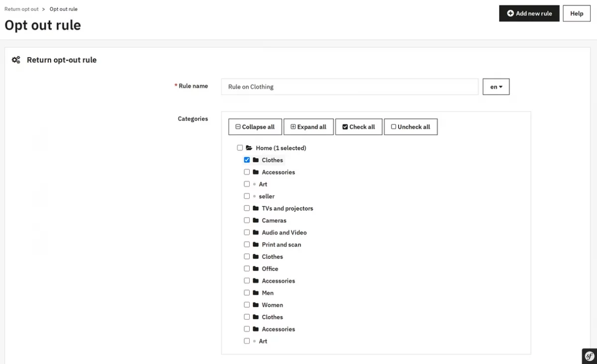Tick the Women category checkbox
The width and height of the screenshot is (597, 364).
click(x=247, y=305)
